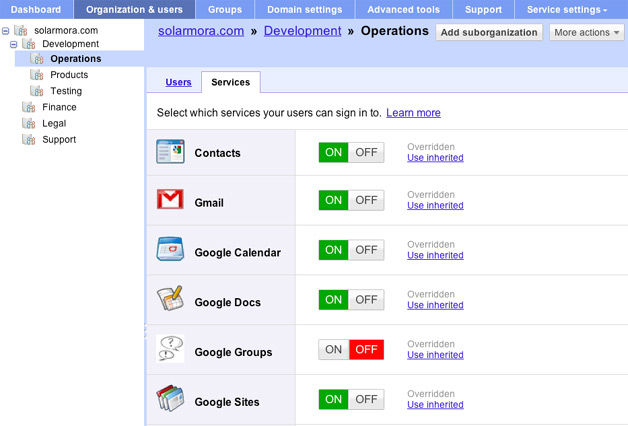Click the Operations org icon in sidebar
The height and width of the screenshot is (426, 628).
[36, 59]
